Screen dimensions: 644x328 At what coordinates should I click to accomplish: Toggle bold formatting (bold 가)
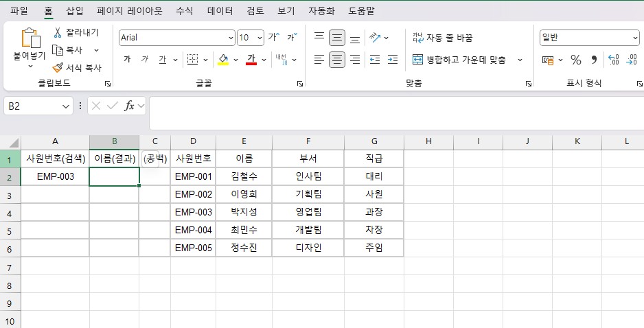click(127, 60)
